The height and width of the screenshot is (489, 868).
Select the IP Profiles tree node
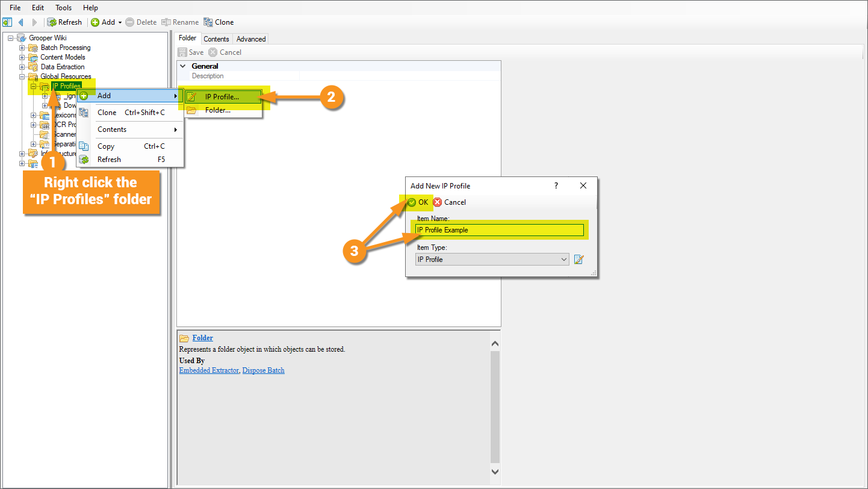tap(66, 86)
